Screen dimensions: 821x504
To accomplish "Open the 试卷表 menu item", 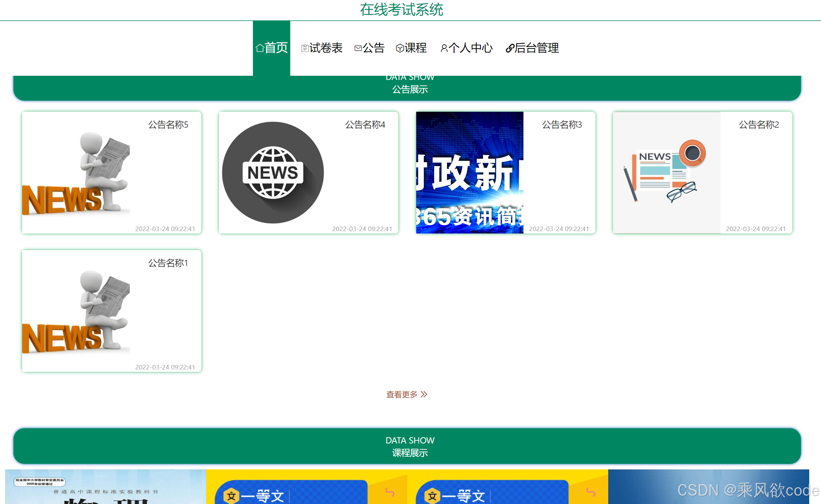I will [x=326, y=48].
